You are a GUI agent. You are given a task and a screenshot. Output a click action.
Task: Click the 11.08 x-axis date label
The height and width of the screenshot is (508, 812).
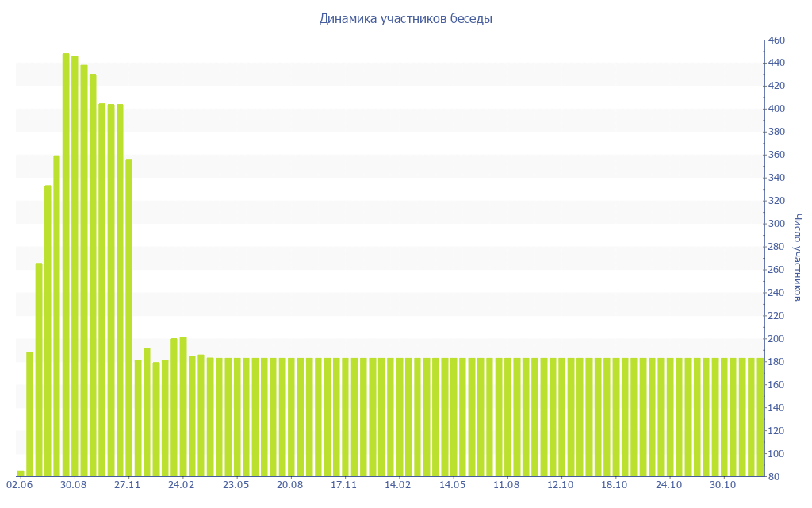[506, 484]
